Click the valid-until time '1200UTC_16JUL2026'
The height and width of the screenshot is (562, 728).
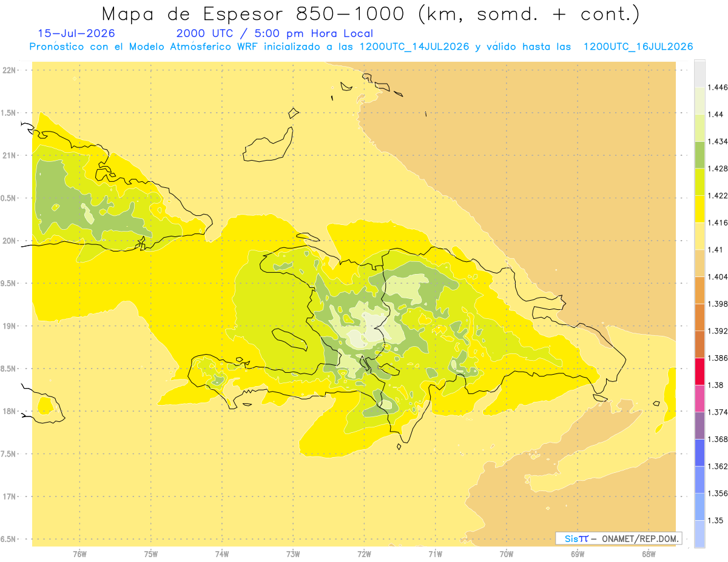638,47
